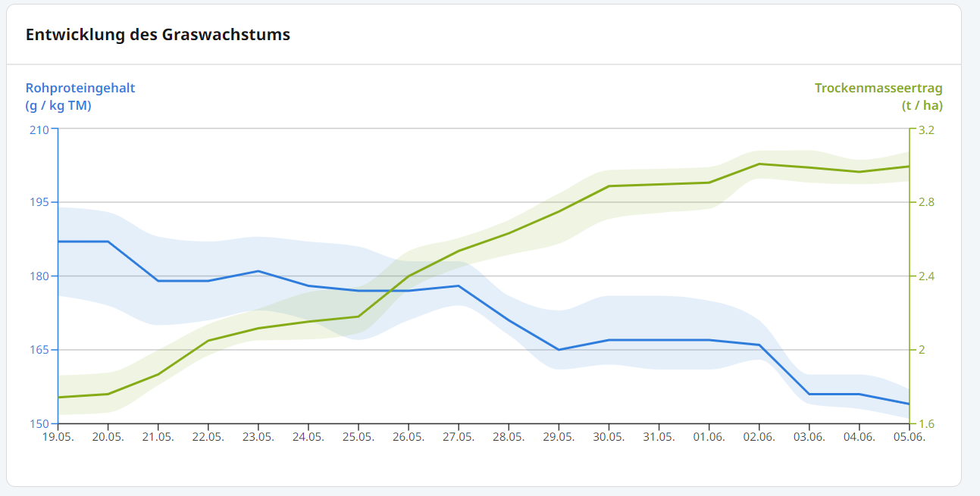Click blue protein line point at 23.05.

point(258,271)
